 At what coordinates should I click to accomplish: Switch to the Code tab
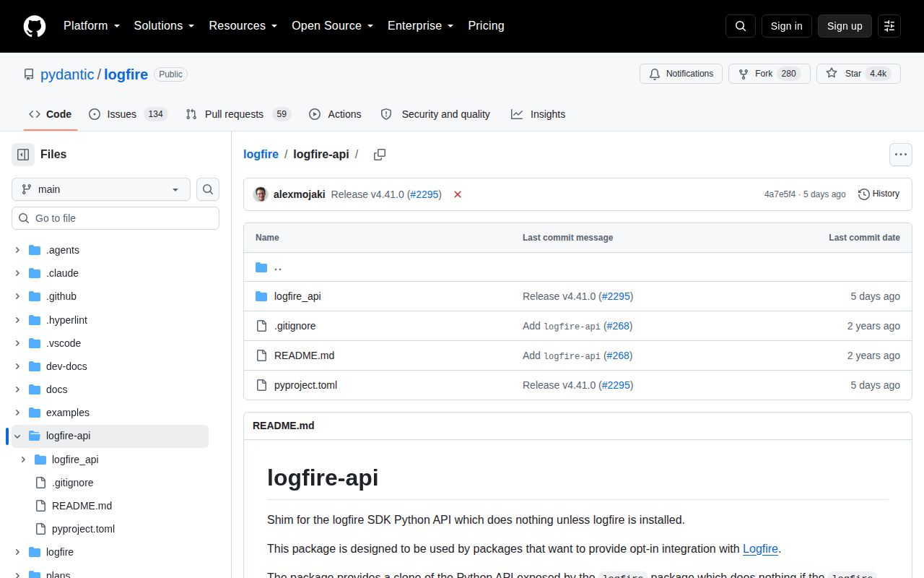[51, 114]
